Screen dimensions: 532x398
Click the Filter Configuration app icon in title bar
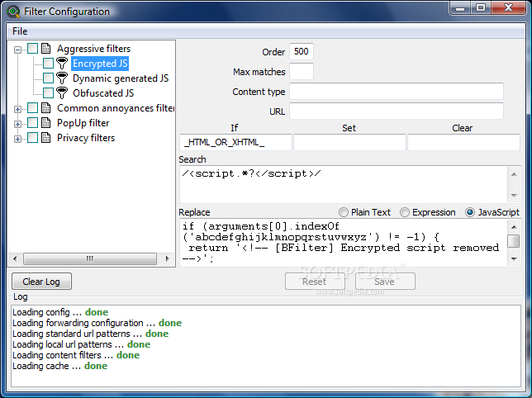click(x=13, y=12)
